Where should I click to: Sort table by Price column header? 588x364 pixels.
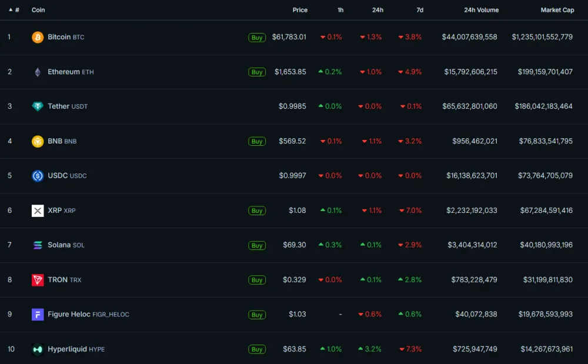[300, 10]
